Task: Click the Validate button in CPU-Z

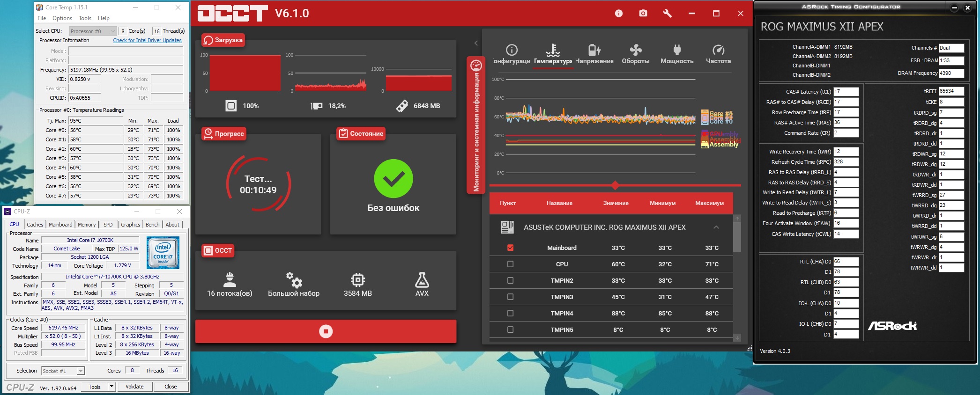Action: 134,387
